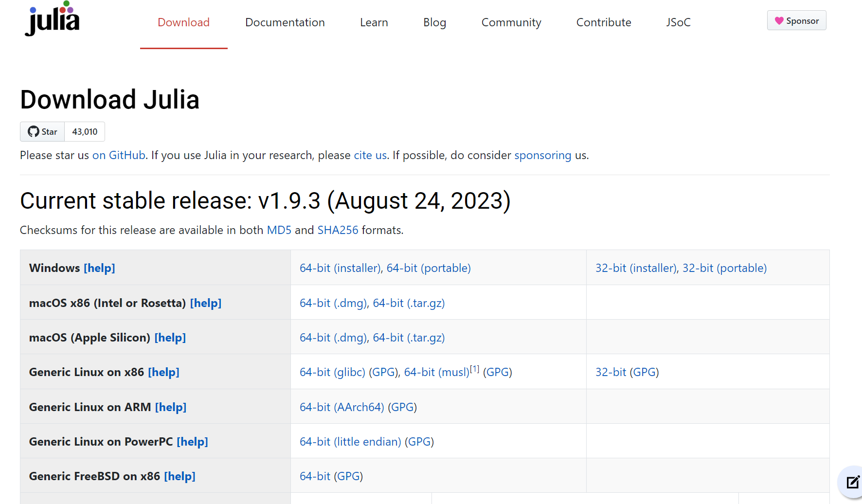The width and height of the screenshot is (862, 504).
Task: Open GPG link after 64-bit (glibc)
Action: [383, 372]
